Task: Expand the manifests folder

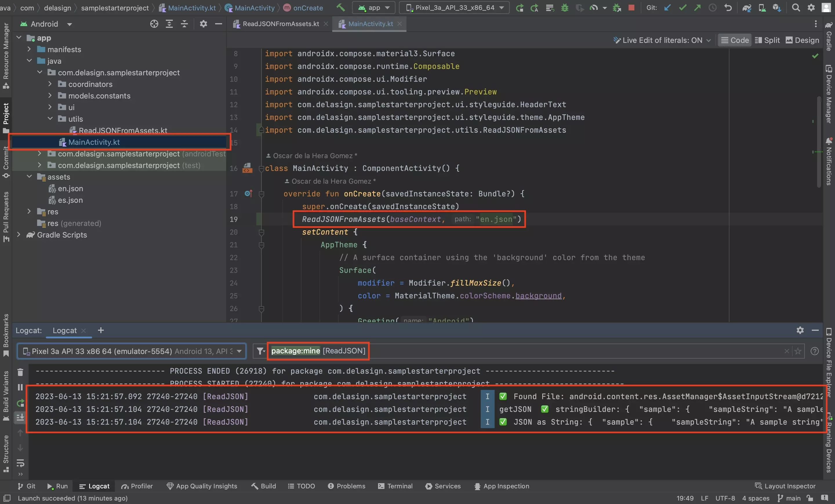Action: pyautogui.click(x=29, y=50)
